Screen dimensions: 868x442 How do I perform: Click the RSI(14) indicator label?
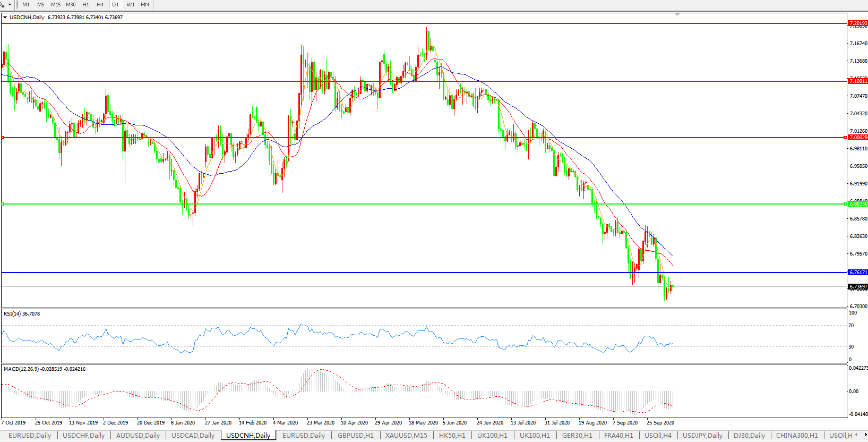coord(22,314)
